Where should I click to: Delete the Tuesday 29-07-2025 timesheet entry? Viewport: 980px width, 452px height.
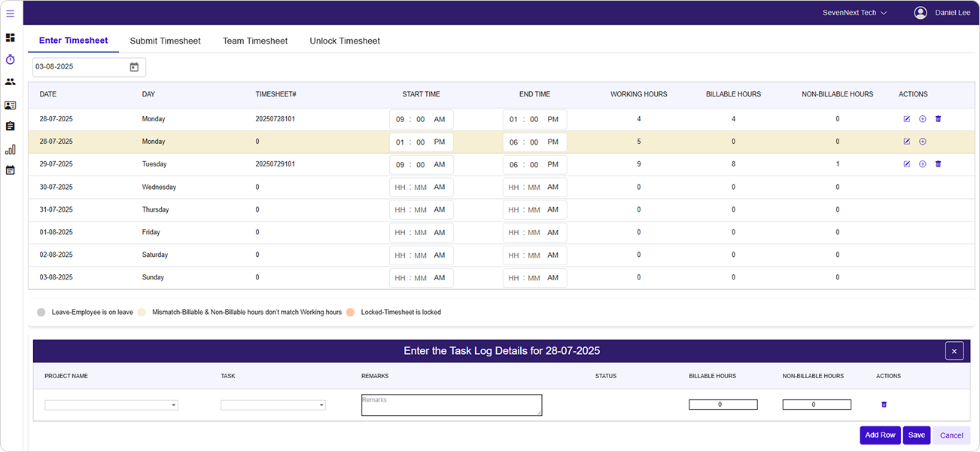click(938, 164)
